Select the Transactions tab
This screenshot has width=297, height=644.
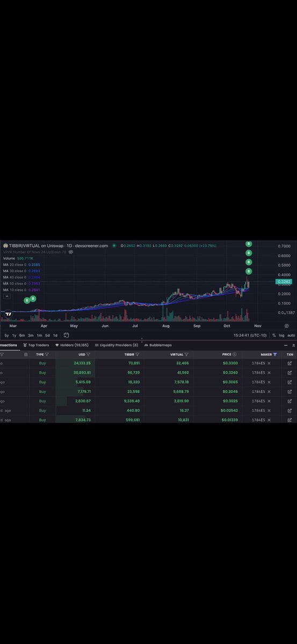[x=9, y=345]
